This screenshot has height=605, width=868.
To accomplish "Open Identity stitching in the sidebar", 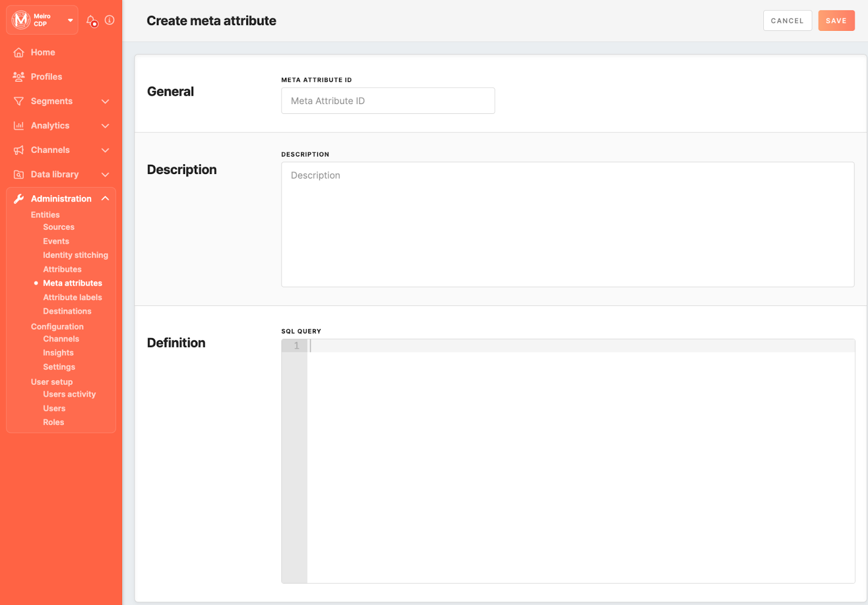I will click(x=75, y=255).
